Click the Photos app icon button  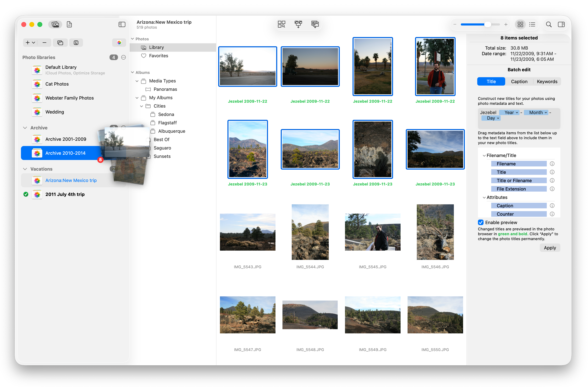coord(119,42)
